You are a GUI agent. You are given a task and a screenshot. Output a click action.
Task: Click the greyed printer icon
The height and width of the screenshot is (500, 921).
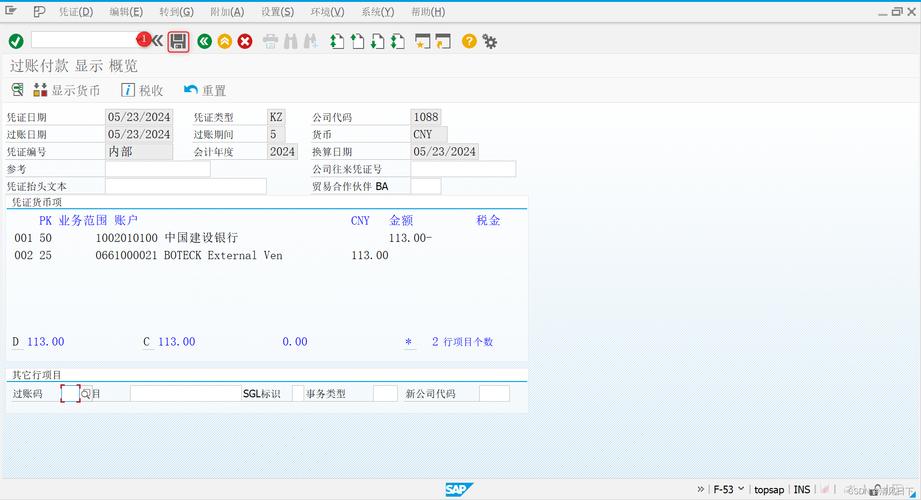tap(270, 41)
